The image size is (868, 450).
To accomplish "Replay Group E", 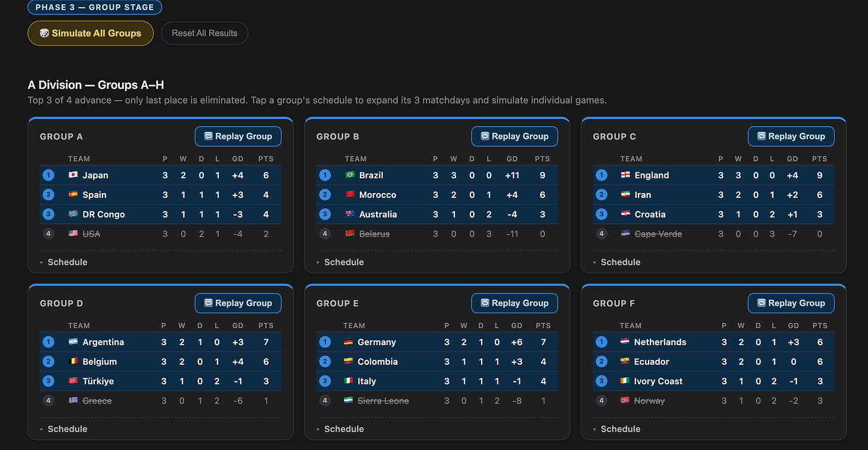I will (x=514, y=303).
